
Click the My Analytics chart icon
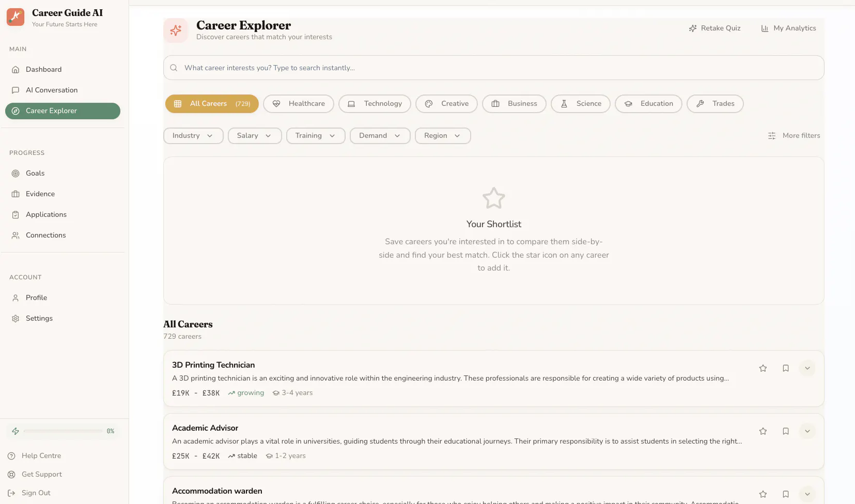click(x=765, y=28)
